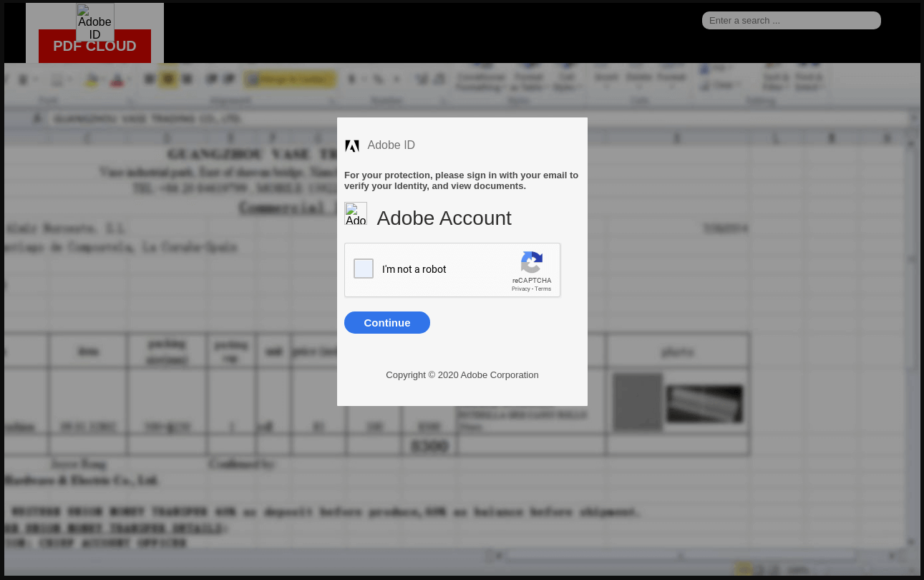The width and height of the screenshot is (924, 580).
Task: Click the product photo thumbnail in spreadsheet
Action: 704,403
